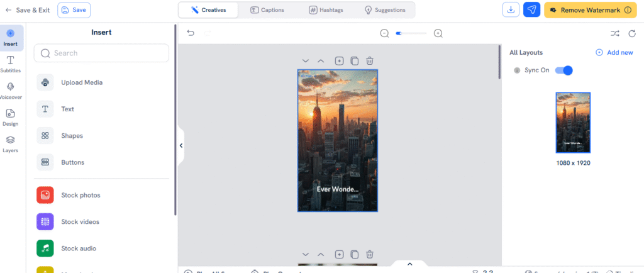Click the Remove Watermark button

[590, 10]
